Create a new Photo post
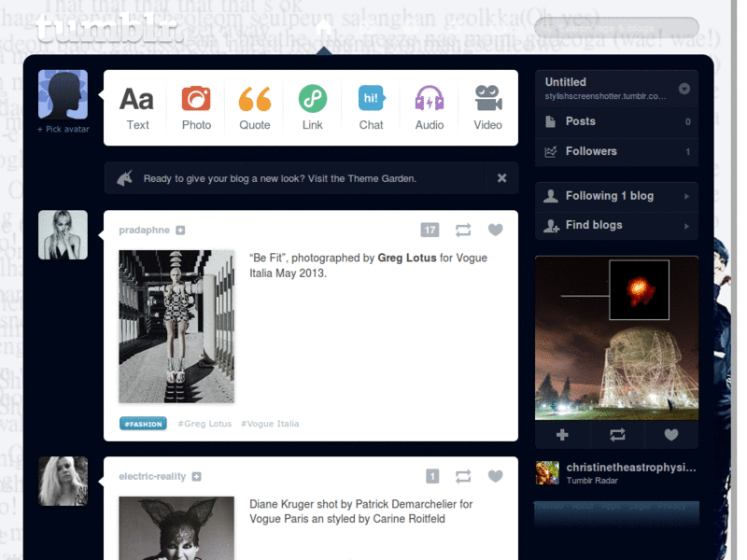The width and height of the screenshot is (747, 560). pos(196,108)
